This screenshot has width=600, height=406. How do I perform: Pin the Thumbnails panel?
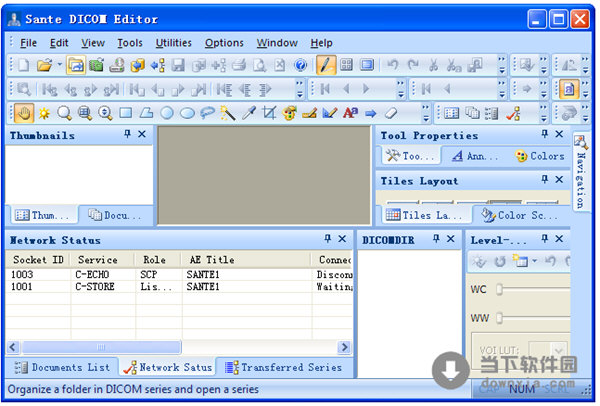pos(127,134)
